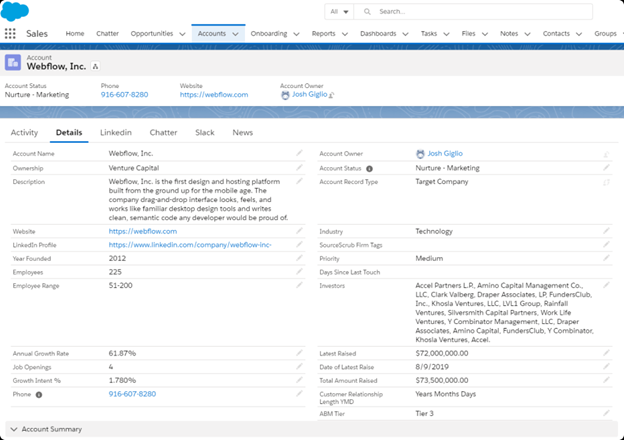Open the All search scope dropdown
The image size is (624, 440).
[x=339, y=12]
